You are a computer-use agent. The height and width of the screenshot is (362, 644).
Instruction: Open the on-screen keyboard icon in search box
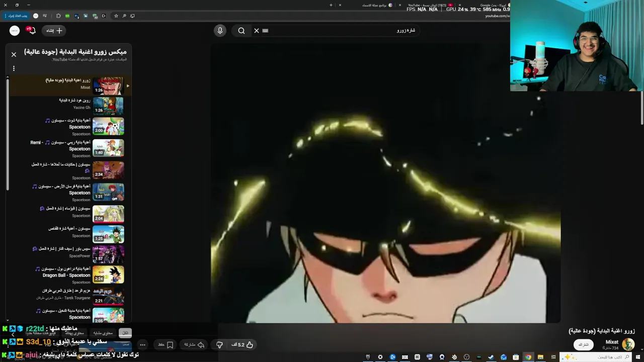[265, 31]
